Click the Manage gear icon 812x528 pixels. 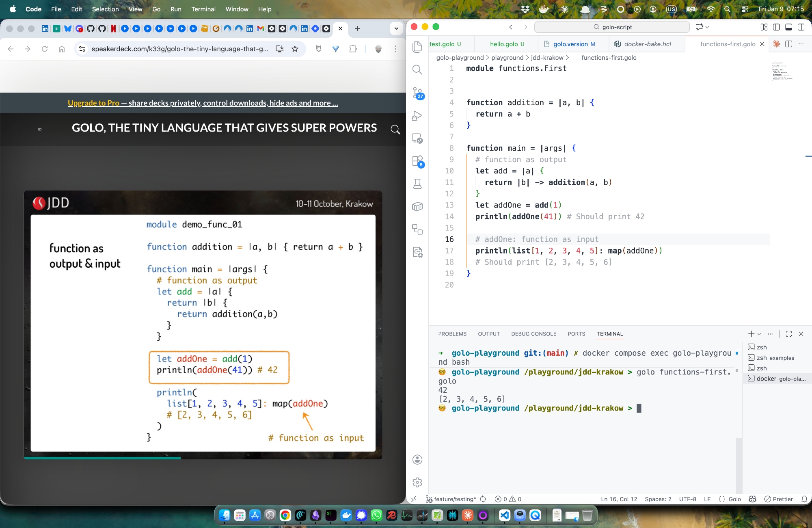(x=417, y=482)
